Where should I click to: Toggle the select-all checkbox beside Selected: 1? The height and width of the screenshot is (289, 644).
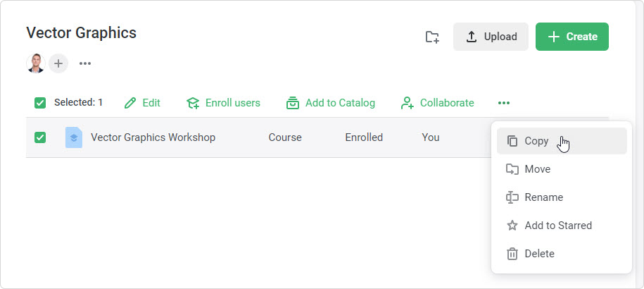click(40, 103)
